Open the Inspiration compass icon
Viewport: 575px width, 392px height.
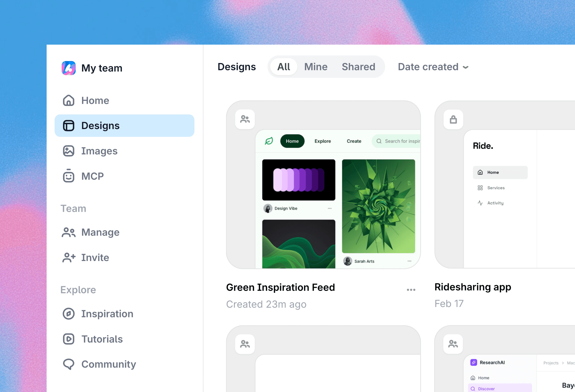pyautogui.click(x=68, y=314)
